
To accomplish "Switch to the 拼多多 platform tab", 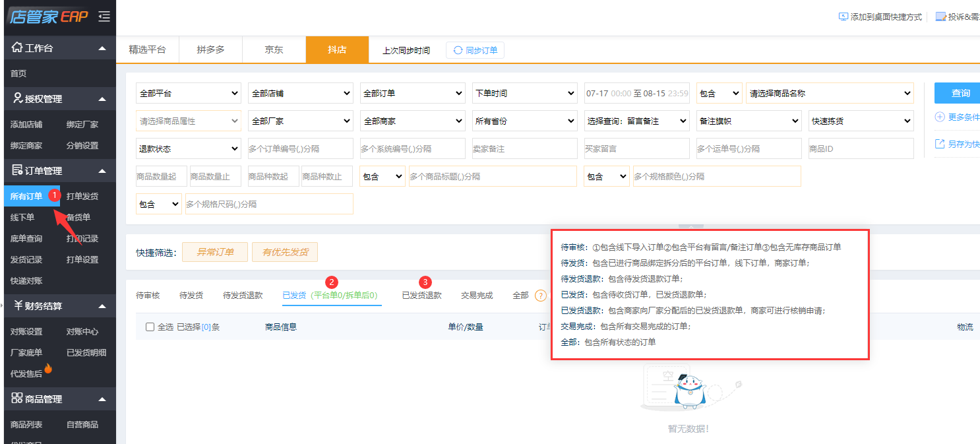I will click(x=210, y=49).
